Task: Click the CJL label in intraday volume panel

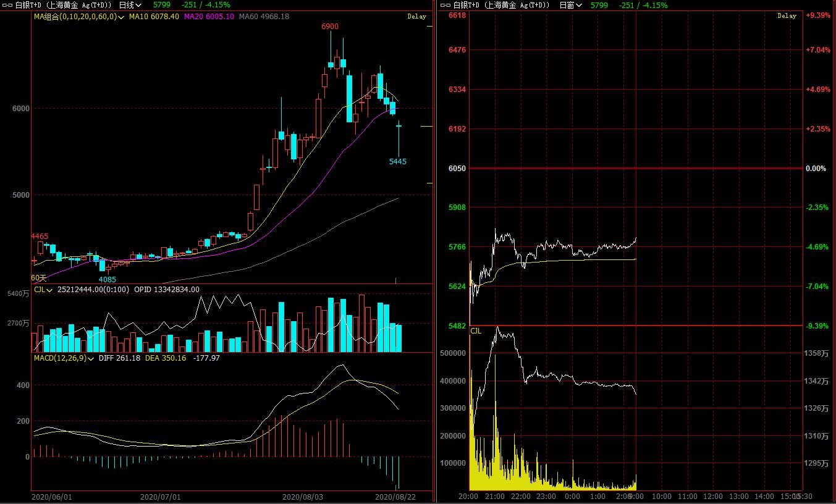Action: coord(476,331)
